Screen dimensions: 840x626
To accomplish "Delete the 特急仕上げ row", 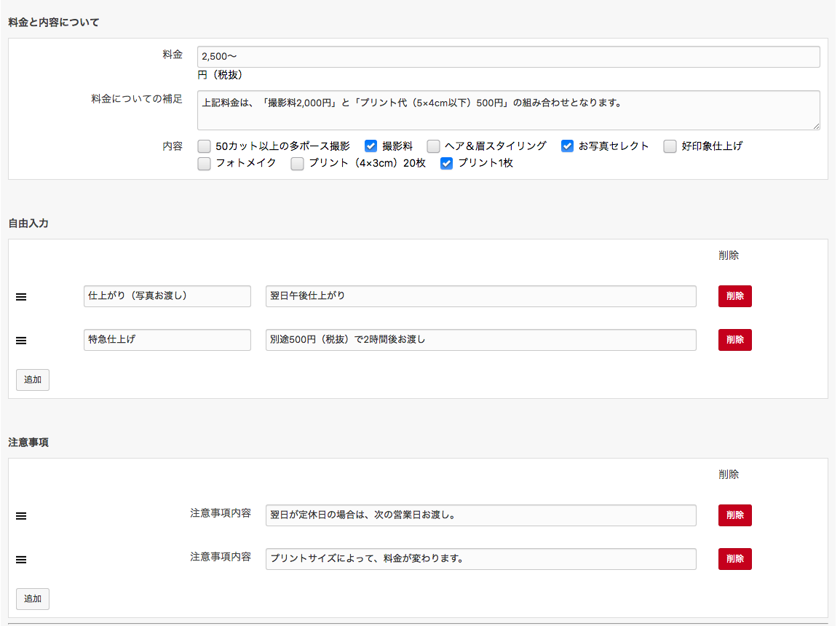I will point(734,340).
